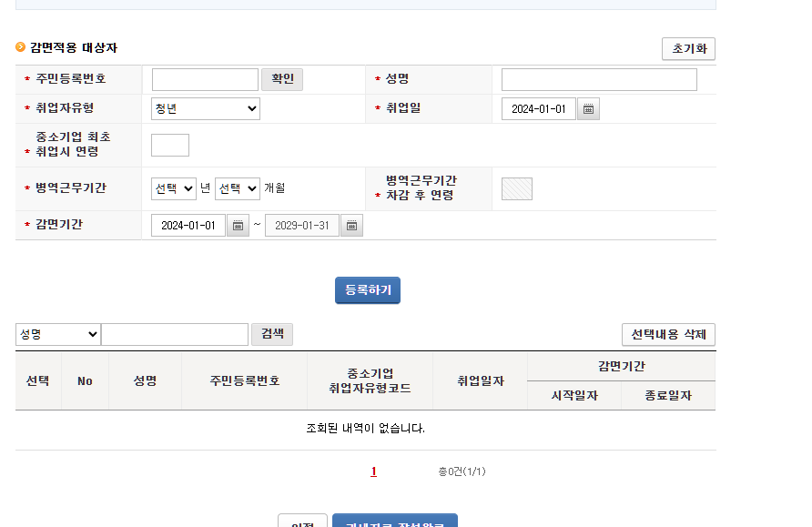Viewport: 812px width, 527px height.
Task: Focus the search keyword text box
Action: (175, 335)
